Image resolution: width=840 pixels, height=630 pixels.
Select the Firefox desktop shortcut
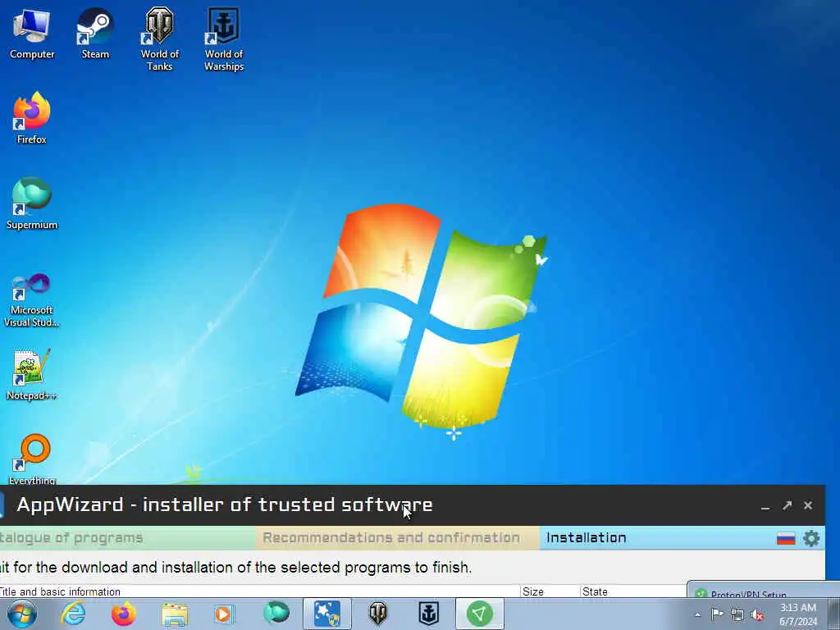point(32,119)
